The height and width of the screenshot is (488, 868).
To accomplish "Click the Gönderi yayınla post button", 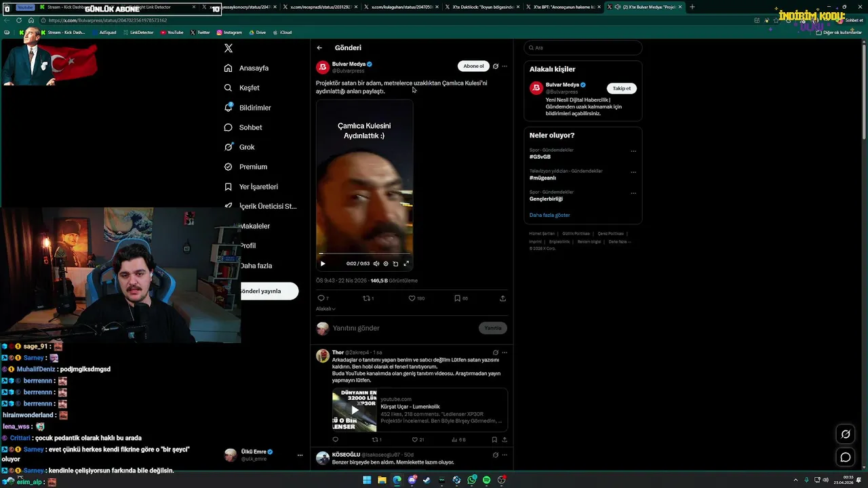I will [269, 291].
